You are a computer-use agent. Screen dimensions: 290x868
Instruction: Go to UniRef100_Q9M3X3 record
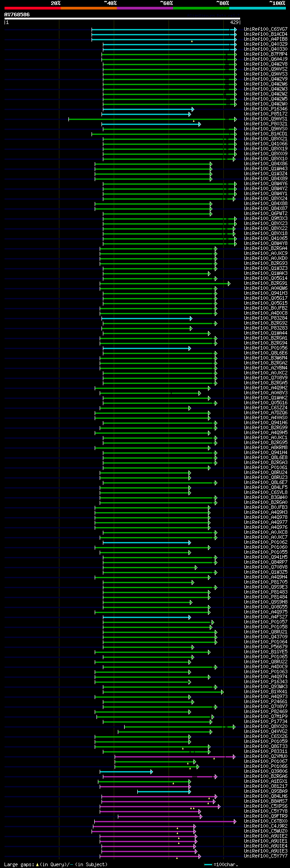coord(266,218)
